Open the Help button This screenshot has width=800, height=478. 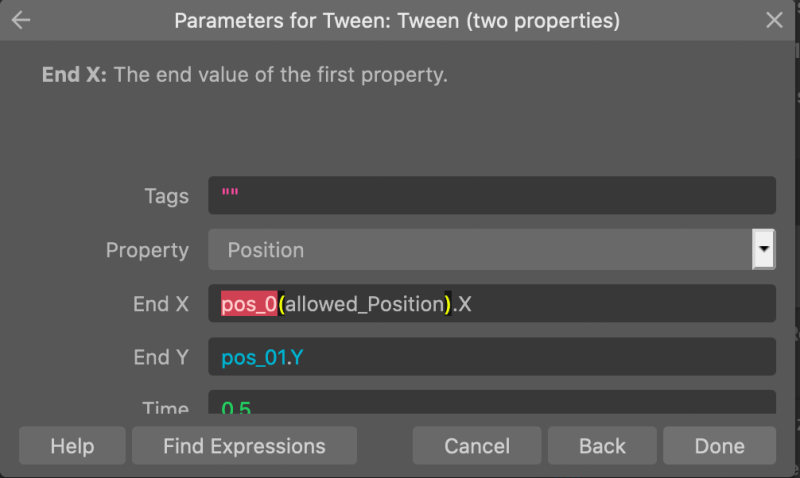click(72, 446)
